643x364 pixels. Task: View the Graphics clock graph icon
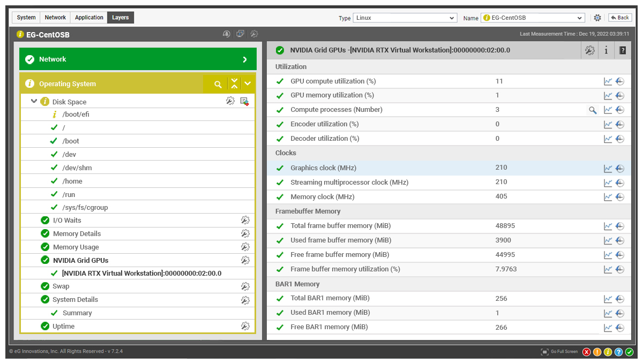[x=608, y=168]
